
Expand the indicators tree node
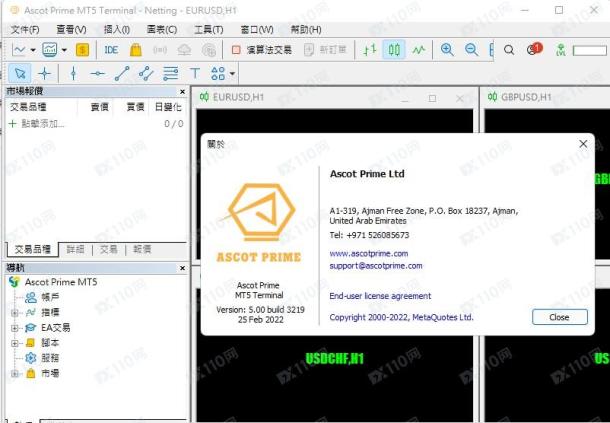point(15,312)
